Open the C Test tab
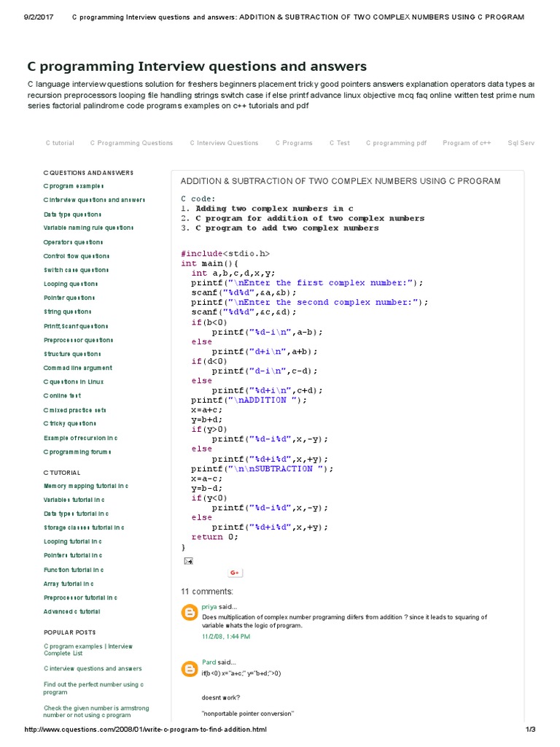Viewport: 560px width, 747px height. pos(340,143)
